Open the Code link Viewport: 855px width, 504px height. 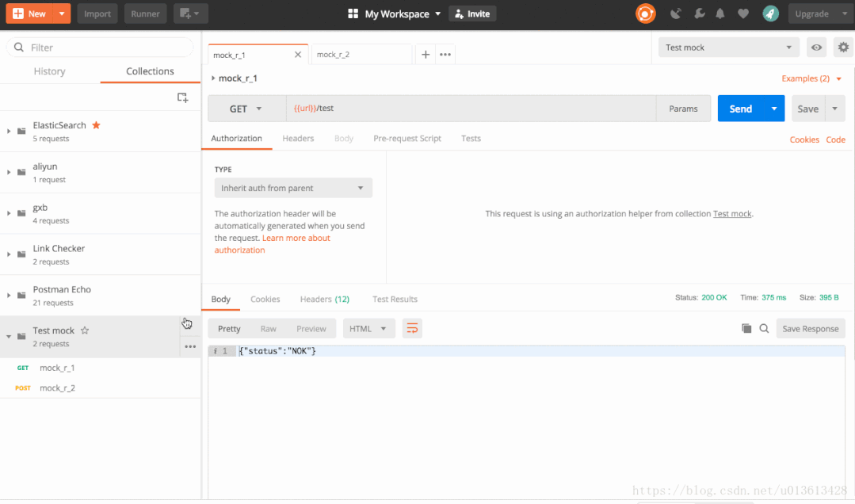coord(835,139)
